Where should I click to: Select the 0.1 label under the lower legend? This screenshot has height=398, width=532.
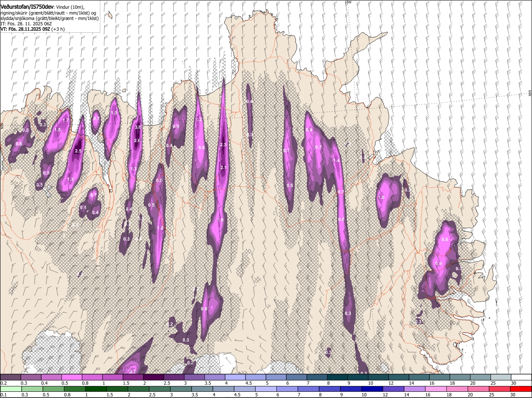click(x=3, y=395)
